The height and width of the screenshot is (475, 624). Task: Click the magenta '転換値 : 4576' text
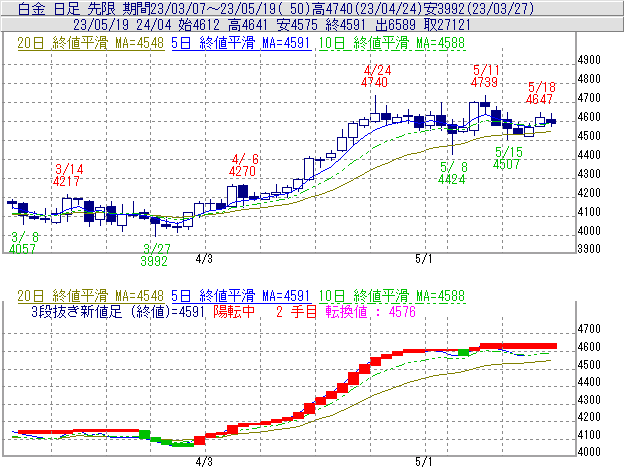click(370, 312)
